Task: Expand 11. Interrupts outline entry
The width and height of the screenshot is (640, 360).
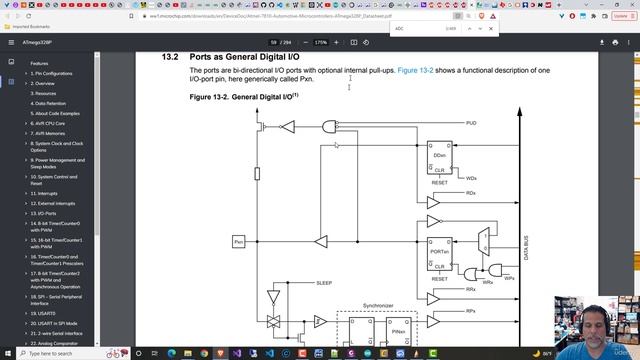Action: click(x=26, y=193)
